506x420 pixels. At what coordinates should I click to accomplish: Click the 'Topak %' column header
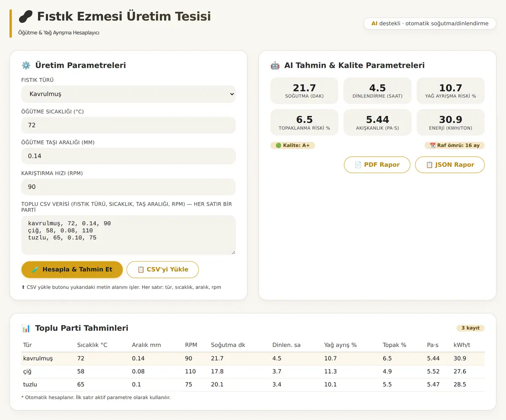pos(395,345)
